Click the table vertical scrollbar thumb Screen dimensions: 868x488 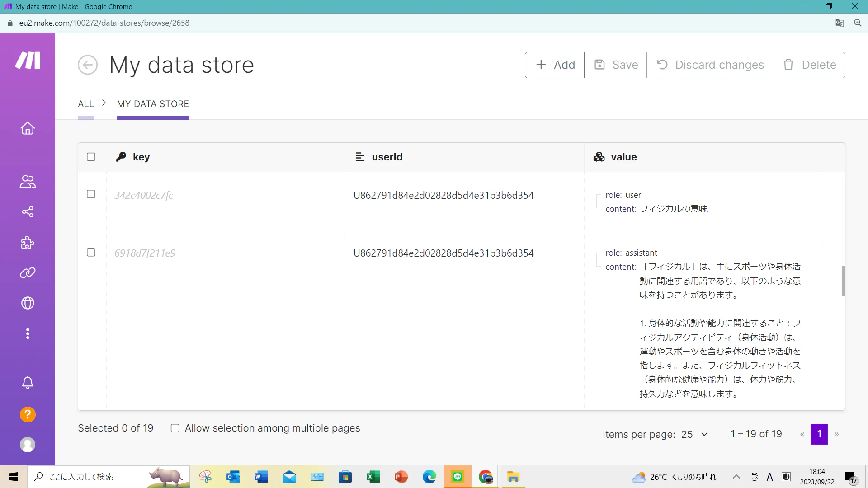click(x=843, y=281)
